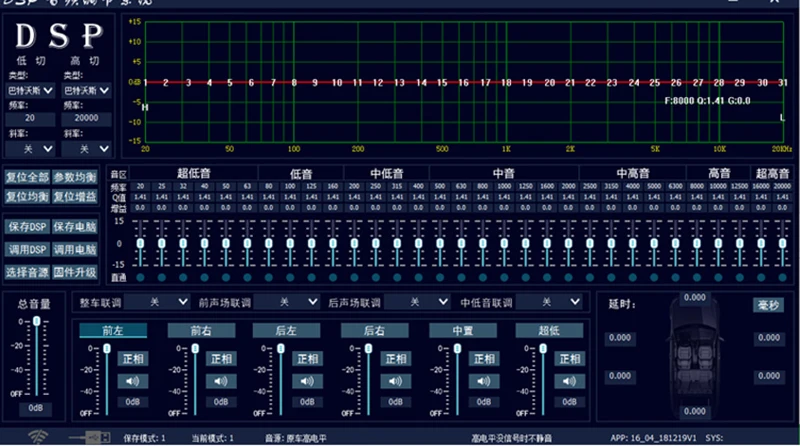The image size is (800, 446).
Task: Toggle 正相 phase button for 超低 channel
Action: 569,359
